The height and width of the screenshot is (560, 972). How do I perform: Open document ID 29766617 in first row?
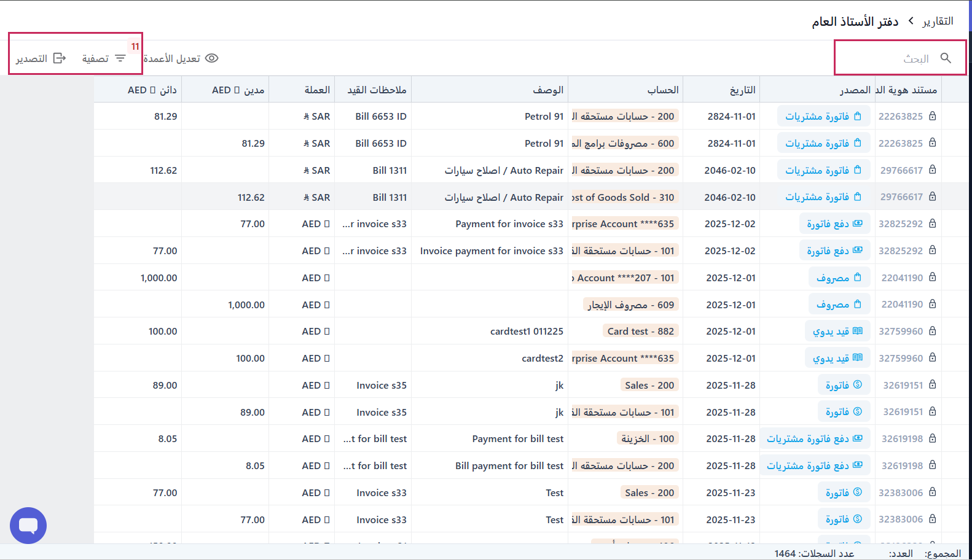[901, 170]
